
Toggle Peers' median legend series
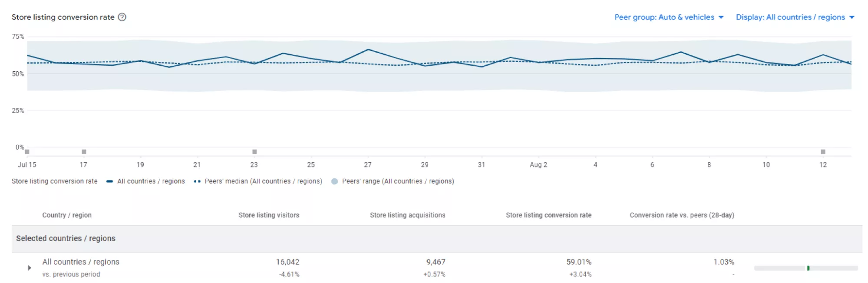tap(258, 181)
